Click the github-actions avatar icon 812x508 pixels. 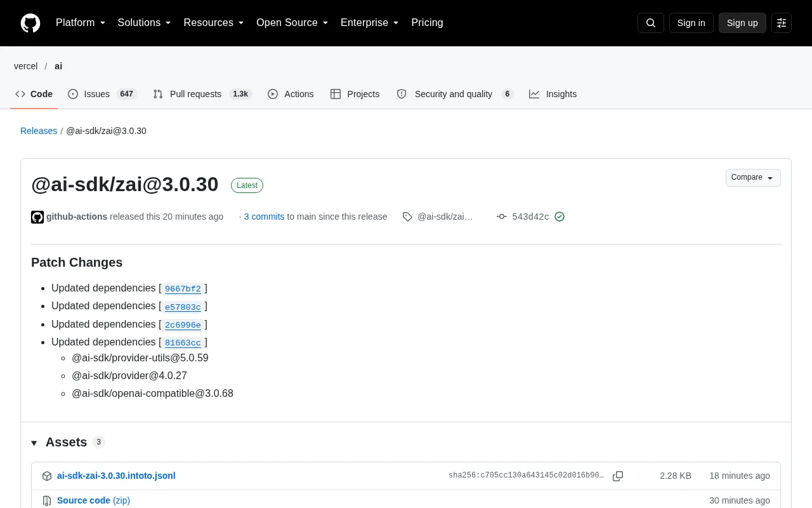(x=37, y=217)
